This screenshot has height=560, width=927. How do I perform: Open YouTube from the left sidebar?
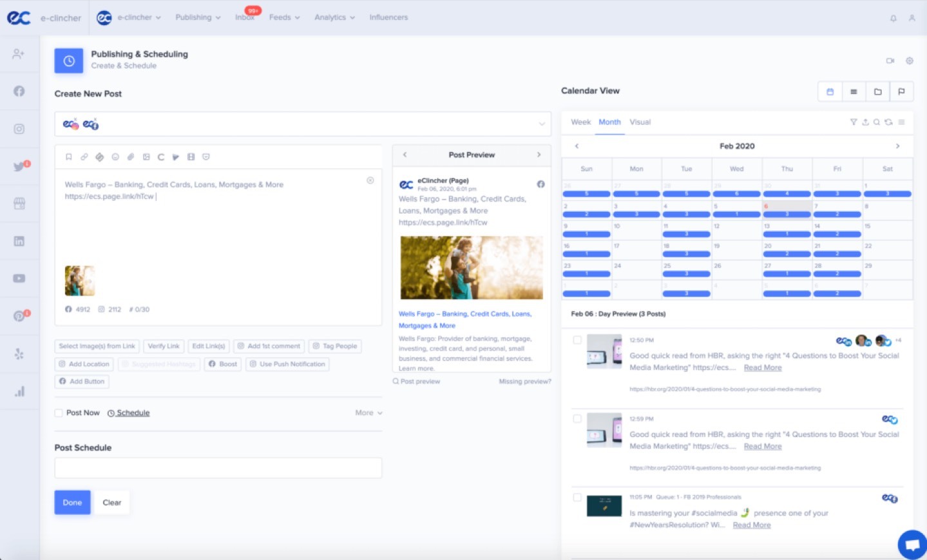pos(19,279)
